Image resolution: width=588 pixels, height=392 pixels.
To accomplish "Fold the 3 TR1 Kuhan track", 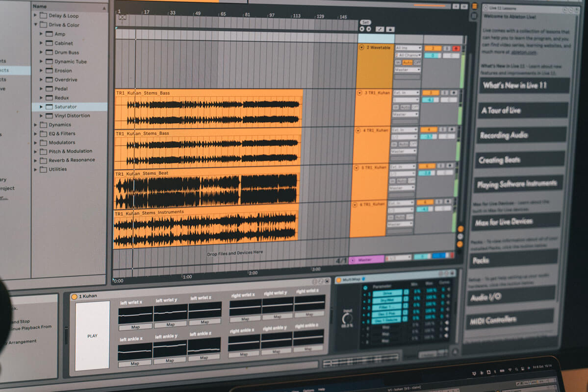I will 359,93.
